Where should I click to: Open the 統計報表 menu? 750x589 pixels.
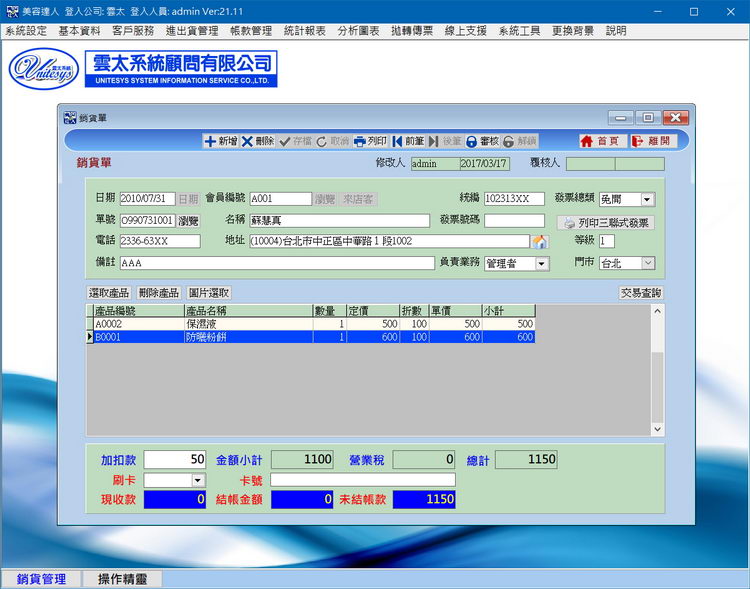(304, 31)
